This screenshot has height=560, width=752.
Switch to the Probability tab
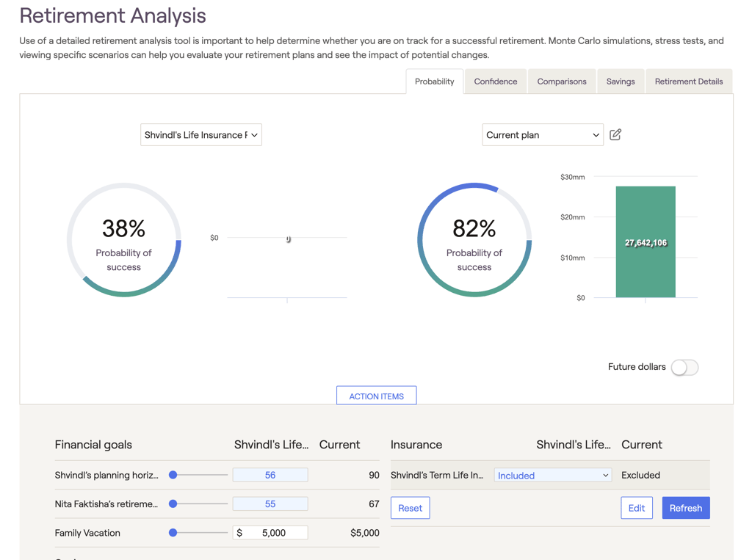(x=434, y=81)
